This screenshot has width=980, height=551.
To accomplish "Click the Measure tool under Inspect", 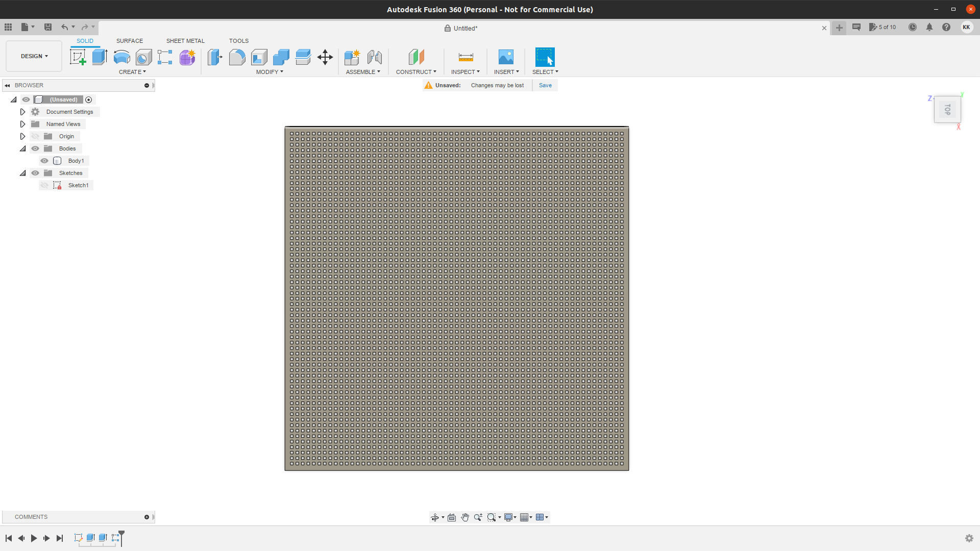I will click(465, 57).
